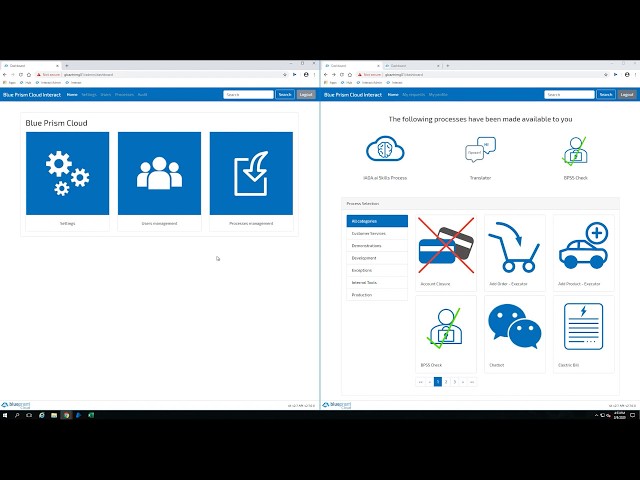Open Hub bookmark in right browser
The width and height of the screenshot is (640, 480).
[x=347, y=83]
